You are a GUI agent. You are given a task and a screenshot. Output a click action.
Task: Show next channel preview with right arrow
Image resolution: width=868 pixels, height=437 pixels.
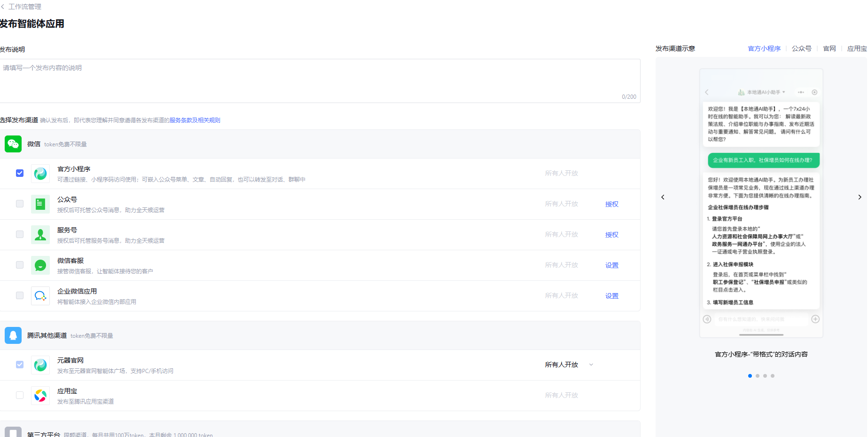pos(860,197)
